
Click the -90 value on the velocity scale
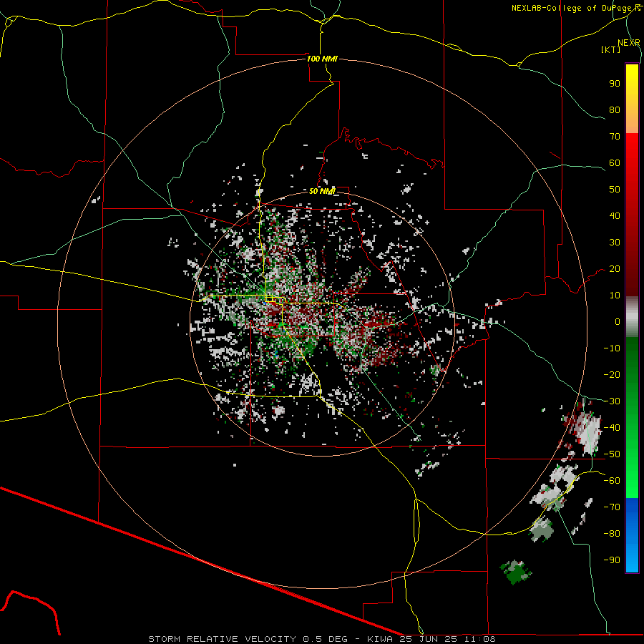[x=612, y=560]
